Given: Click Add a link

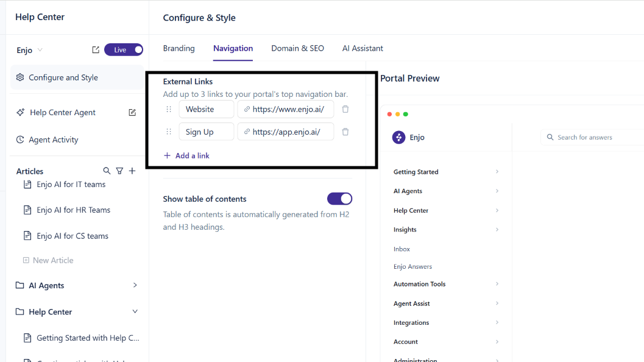Looking at the screenshot, I should pyautogui.click(x=187, y=156).
